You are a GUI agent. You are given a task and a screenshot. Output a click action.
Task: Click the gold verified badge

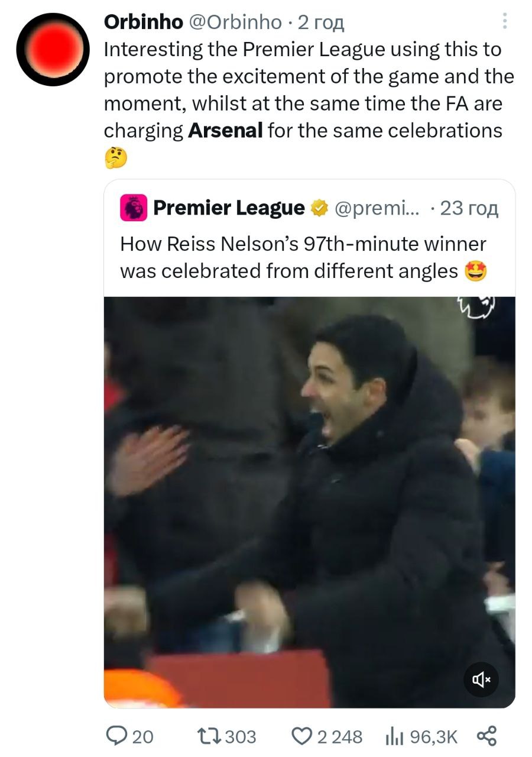[320, 208]
